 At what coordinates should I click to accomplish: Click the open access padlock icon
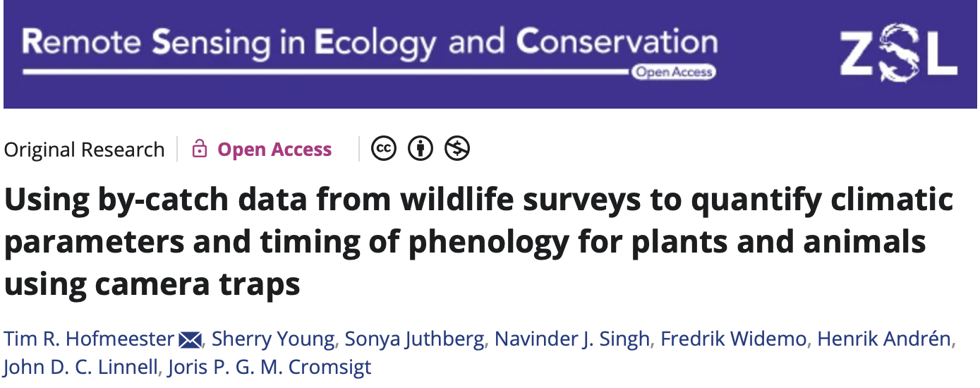pos(200,150)
